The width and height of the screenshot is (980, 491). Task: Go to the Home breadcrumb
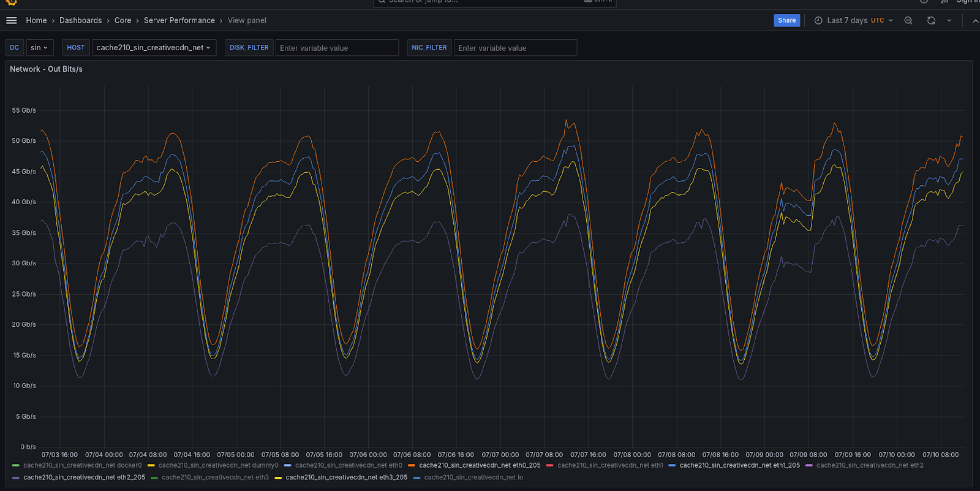[x=36, y=20]
